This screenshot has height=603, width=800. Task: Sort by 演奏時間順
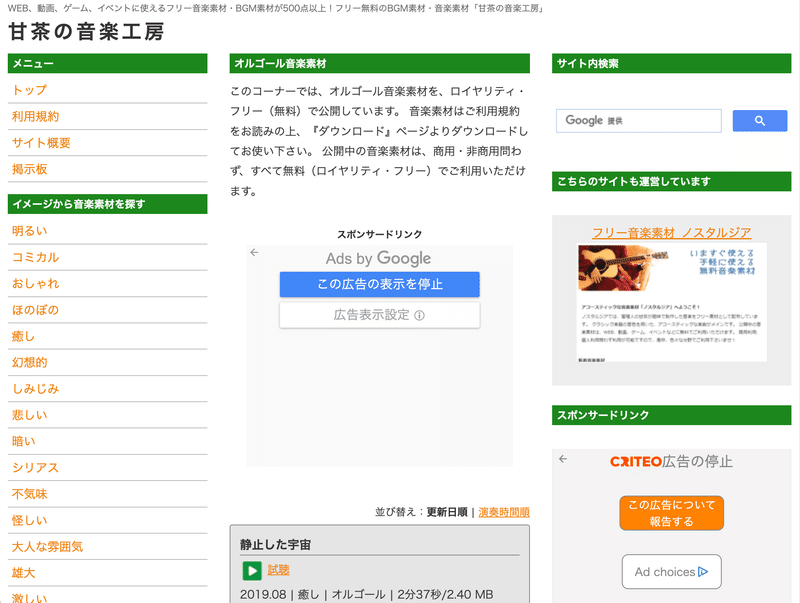tap(504, 512)
